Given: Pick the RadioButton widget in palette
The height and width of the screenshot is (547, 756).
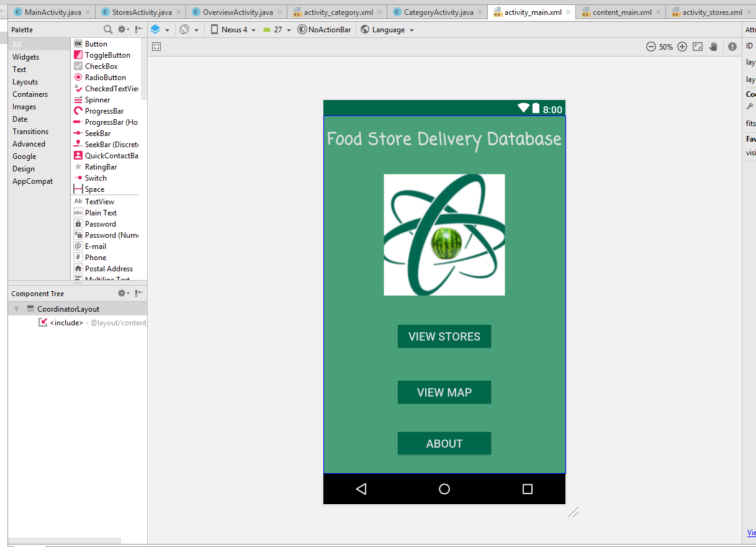Looking at the screenshot, I should [x=106, y=77].
